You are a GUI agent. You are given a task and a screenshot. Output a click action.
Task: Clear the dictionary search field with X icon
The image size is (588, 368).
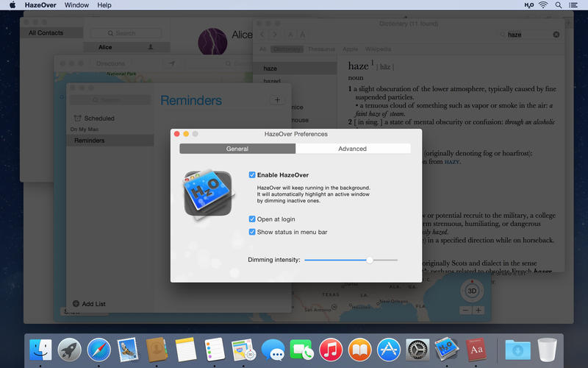coord(556,35)
